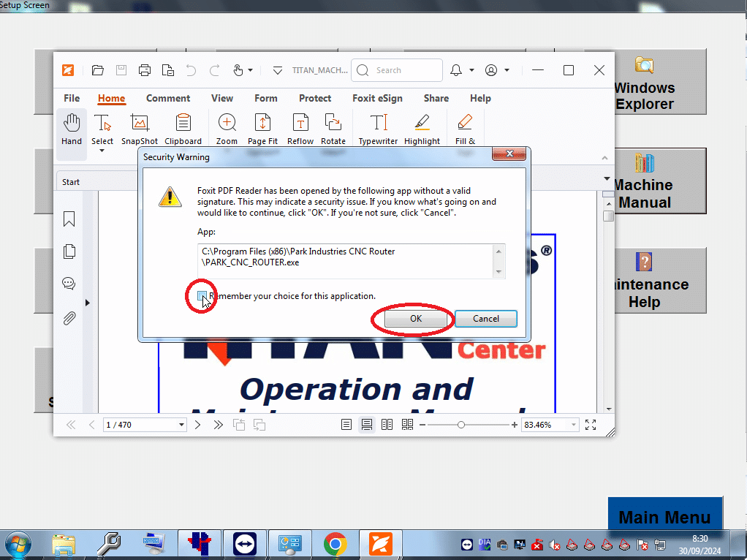Open the zoom percentage dropdown
Viewport: 747px width, 560px height.
click(573, 425)
